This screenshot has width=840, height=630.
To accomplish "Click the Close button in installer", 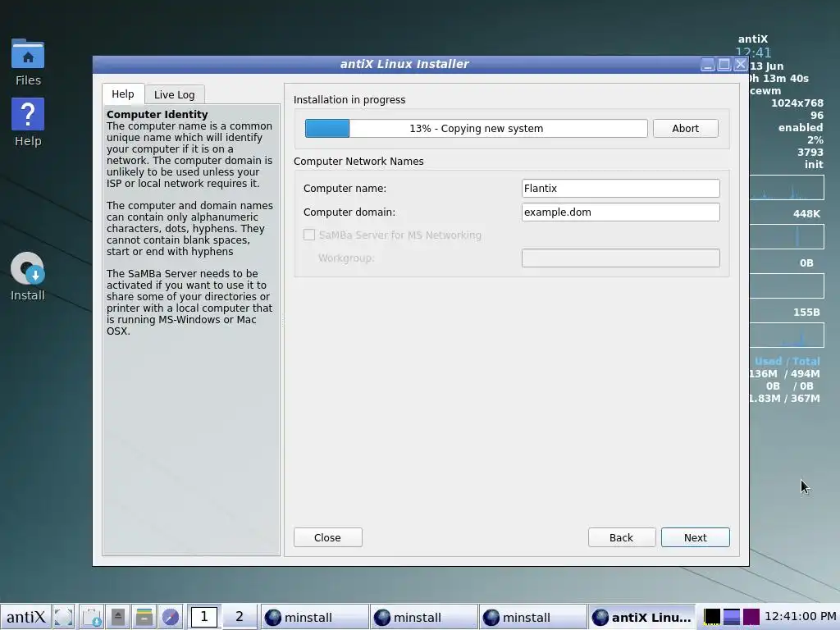I will [x=327, y=537].
